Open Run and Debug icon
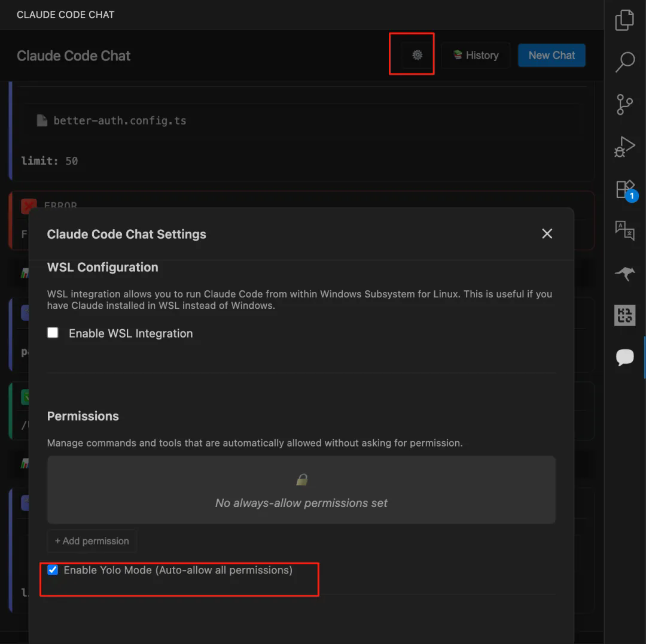The height and width of the screenshot is (644, 646). coord(624,147)
